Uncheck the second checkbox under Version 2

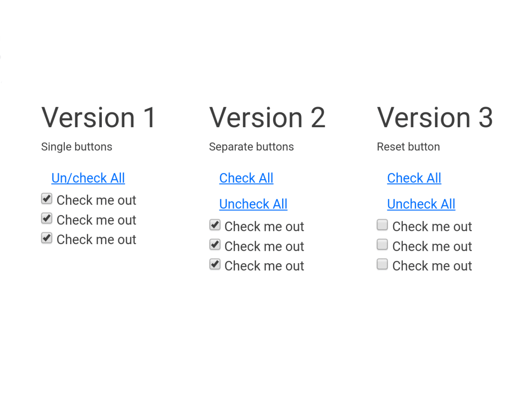pos(214,244)
